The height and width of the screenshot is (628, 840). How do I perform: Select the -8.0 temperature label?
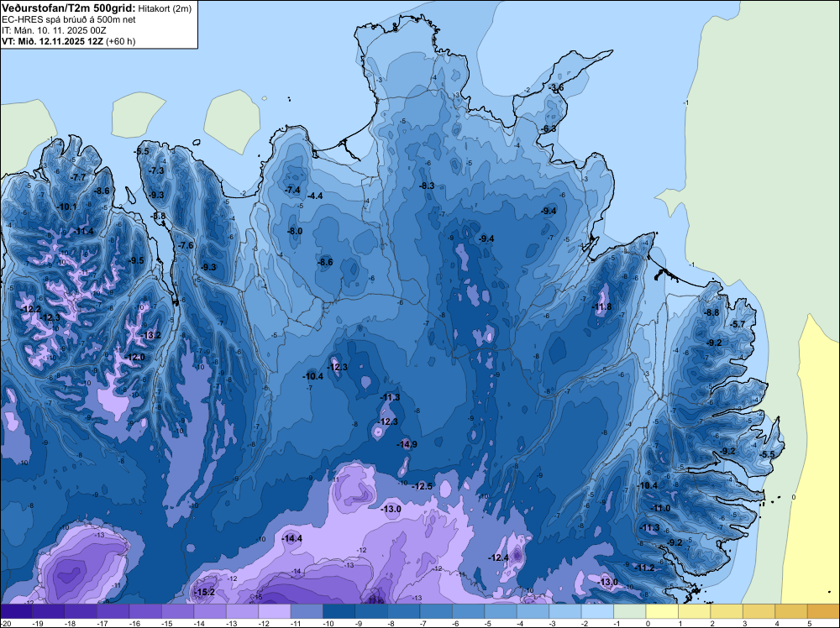(294, 231)
